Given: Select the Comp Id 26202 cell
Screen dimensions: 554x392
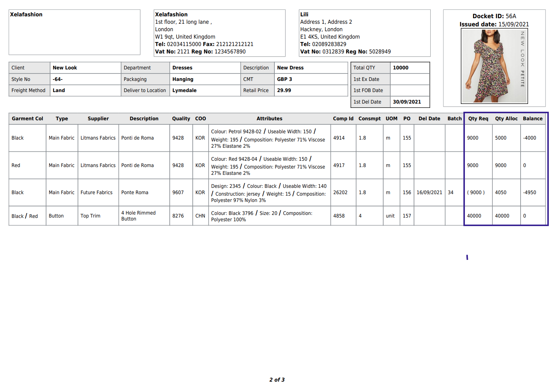Looking at the screenshot, I should pyautogui.click(x=340, y=193).
